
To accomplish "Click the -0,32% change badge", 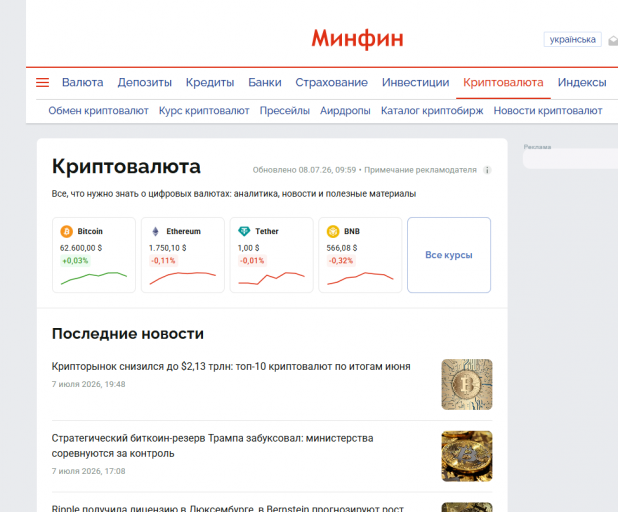I will pyautogui.click(x=341, y=261).
